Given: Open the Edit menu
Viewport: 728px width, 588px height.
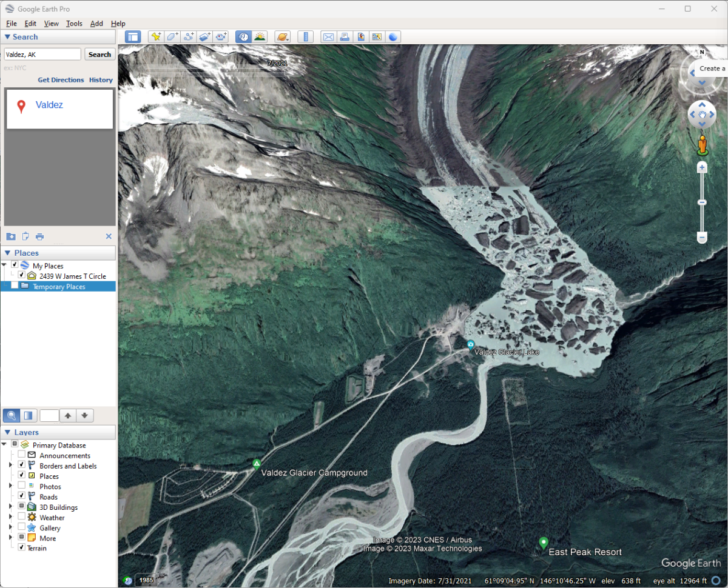Looking at the screenshot, I should point(30,24).
